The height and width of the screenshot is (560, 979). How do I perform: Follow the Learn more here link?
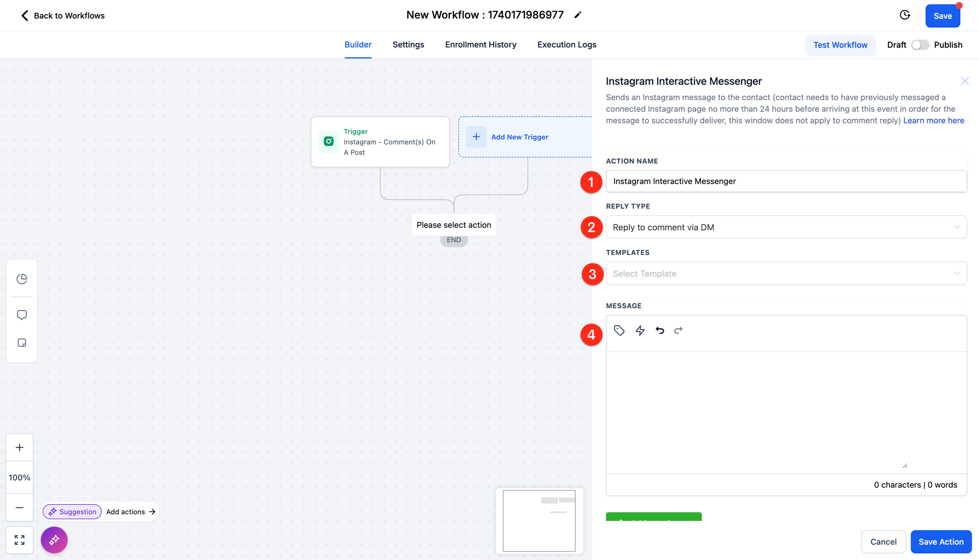click(x=933, y=120)
